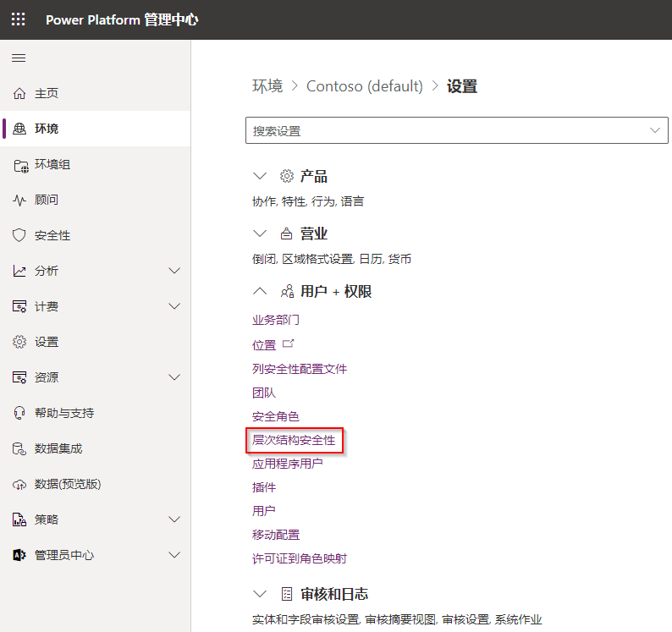Image resolution: width=672 pixels, height=632 pixels.
Task: Click the external link icon beside 位置
Action: point(289,343)
